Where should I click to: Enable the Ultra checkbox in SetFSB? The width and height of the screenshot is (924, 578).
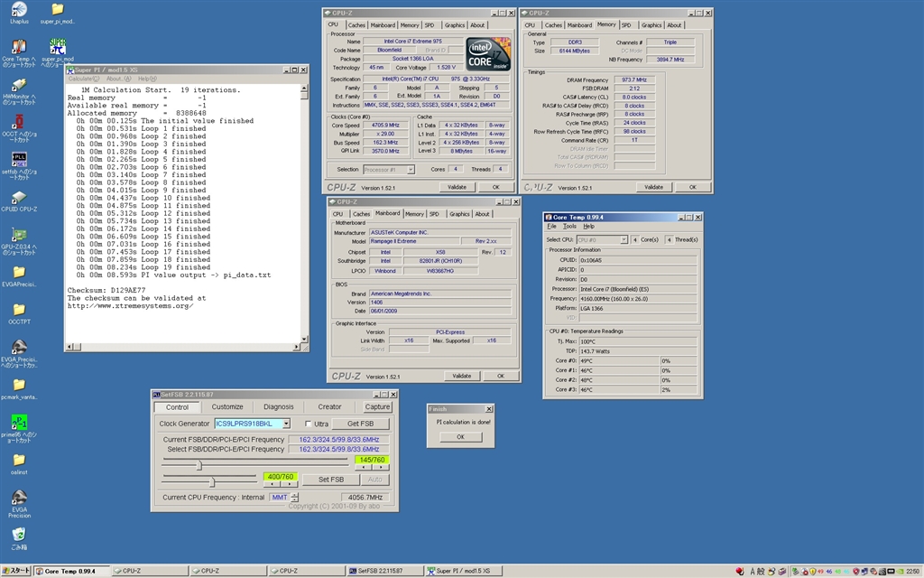point(310,424)
